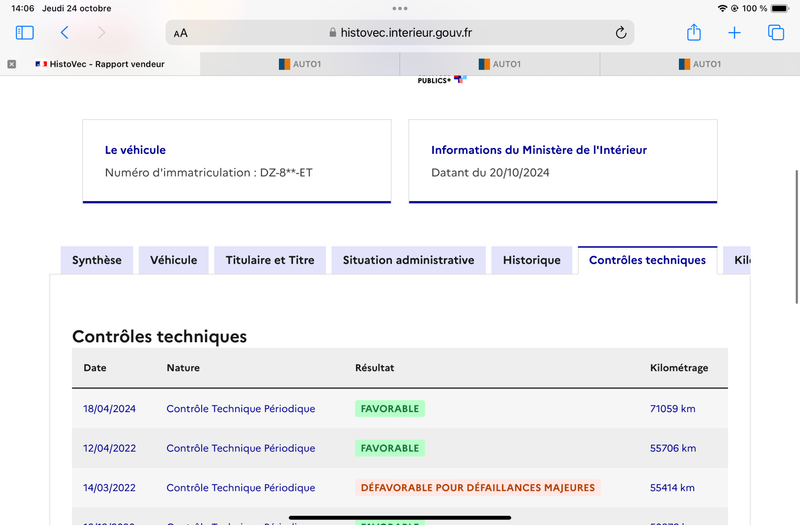Image resolution: width=800 pixels, height=525 pixels.
Task: Click the Nature column header
Action: (183, 368)
